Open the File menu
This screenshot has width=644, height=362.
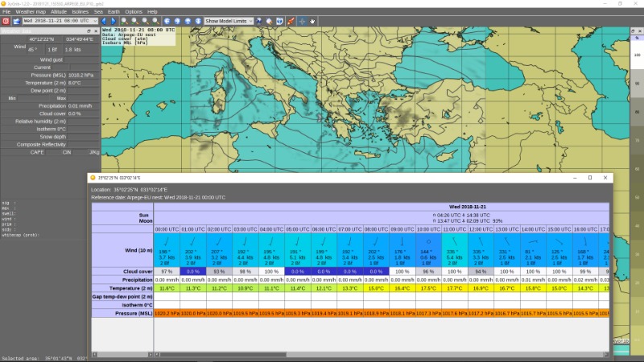pos(6,12)
